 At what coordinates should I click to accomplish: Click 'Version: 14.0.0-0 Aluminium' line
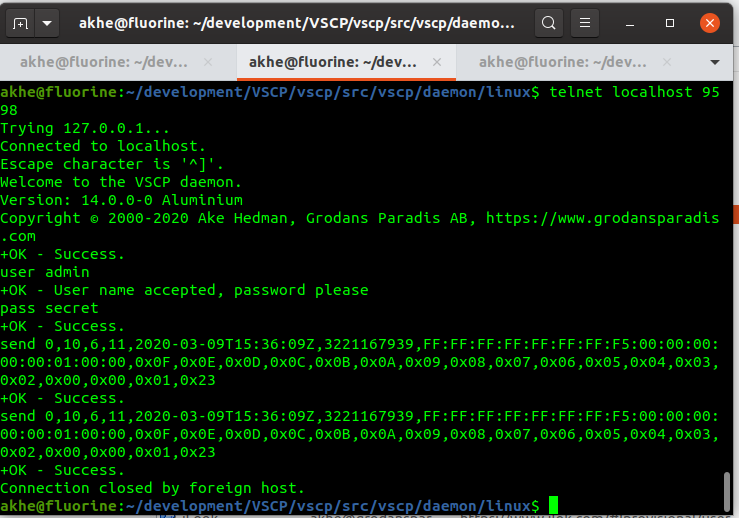tap(122, 200)
